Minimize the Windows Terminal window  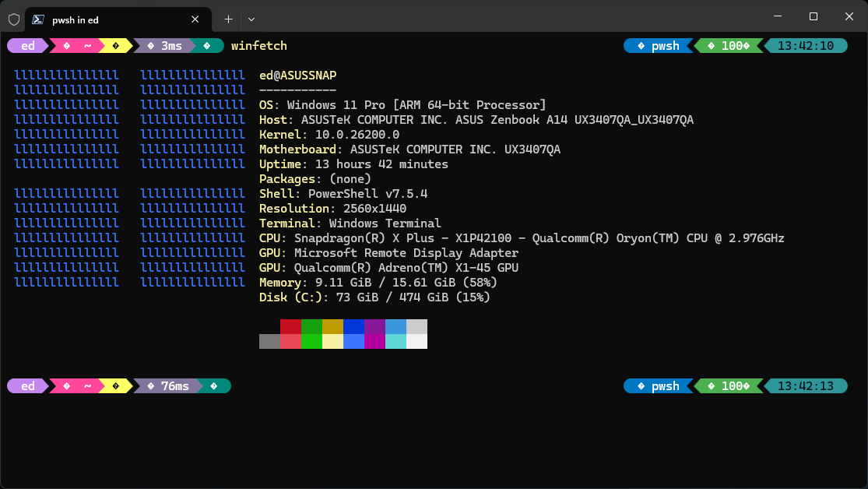[777, 16]
